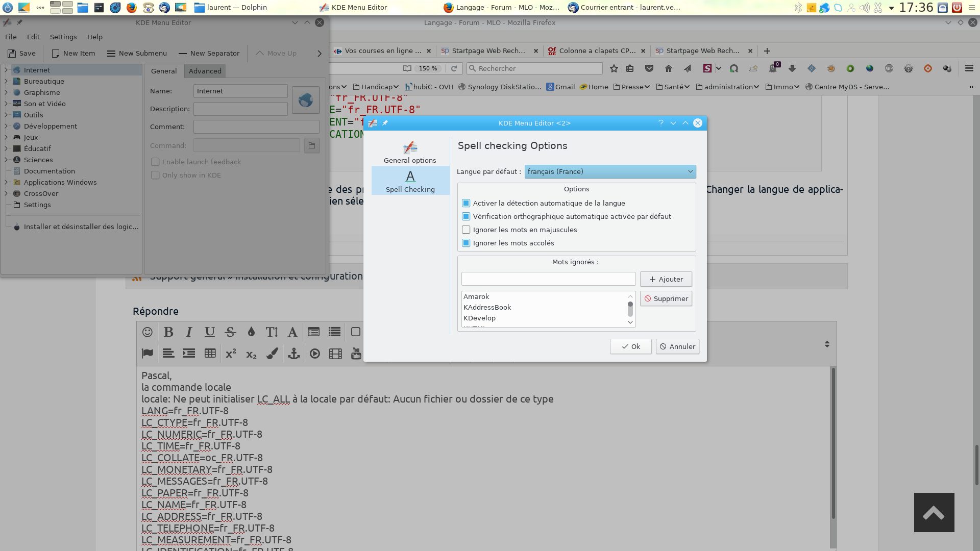Click the paintbrush format icon

pyautogui.click(x=273, y=354)
